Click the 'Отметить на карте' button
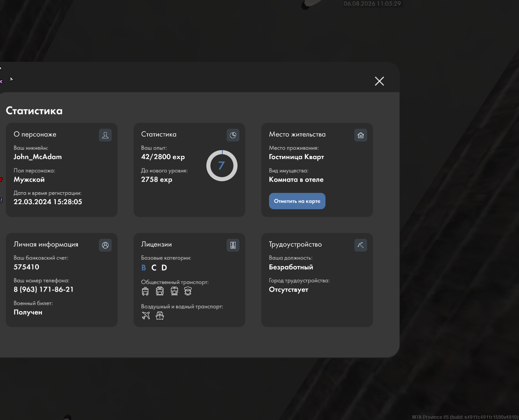 (297, 201)
